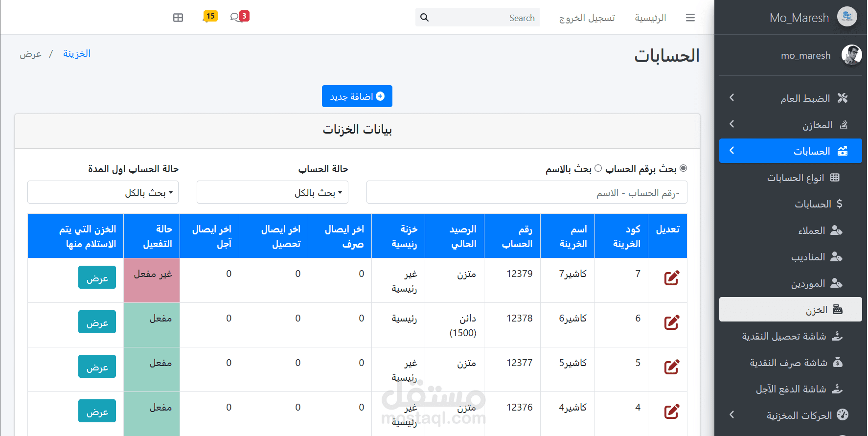Click the dollar icon beside الحسابات submenu
Image resolution: width=868 pixels, height=436 pixels.
point(840,204)
